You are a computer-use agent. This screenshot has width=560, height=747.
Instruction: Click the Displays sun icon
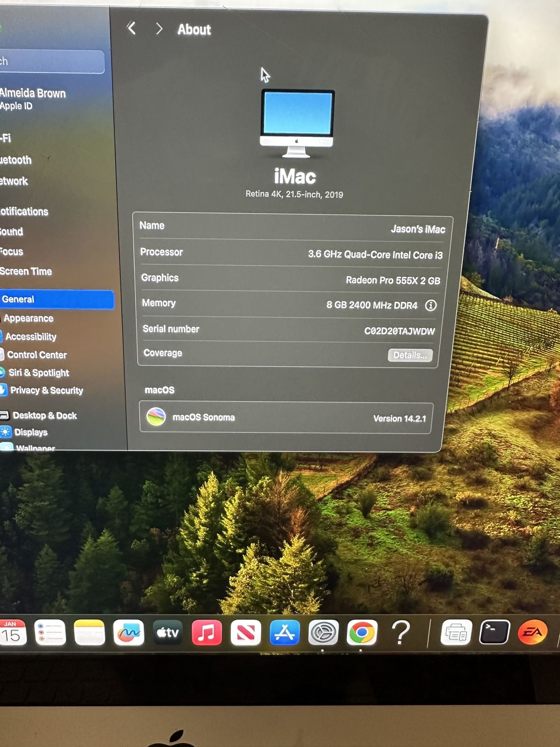pos(5,432)
